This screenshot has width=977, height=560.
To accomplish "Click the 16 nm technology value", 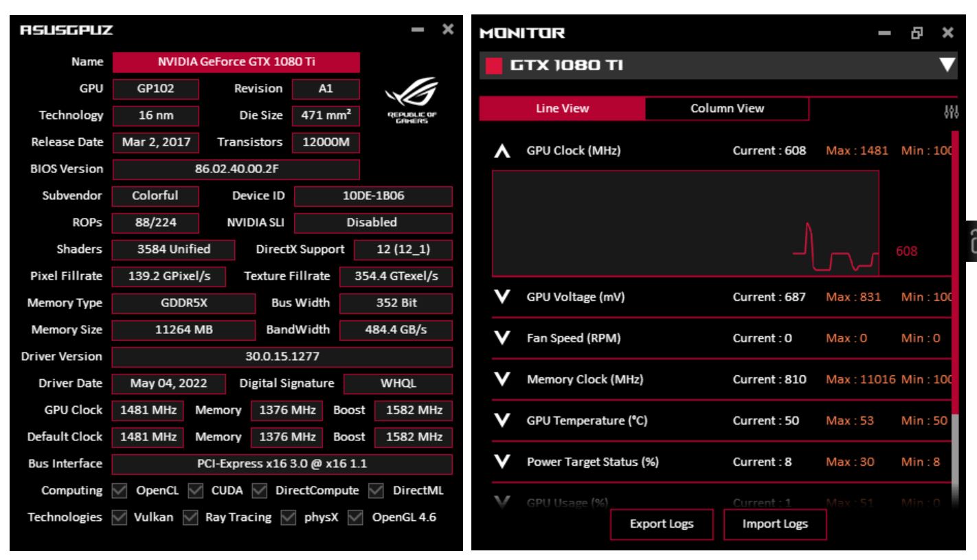I will 156,115.
